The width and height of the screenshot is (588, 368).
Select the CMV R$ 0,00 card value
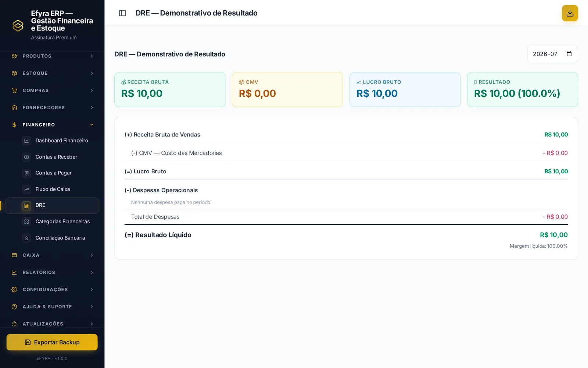257,93
